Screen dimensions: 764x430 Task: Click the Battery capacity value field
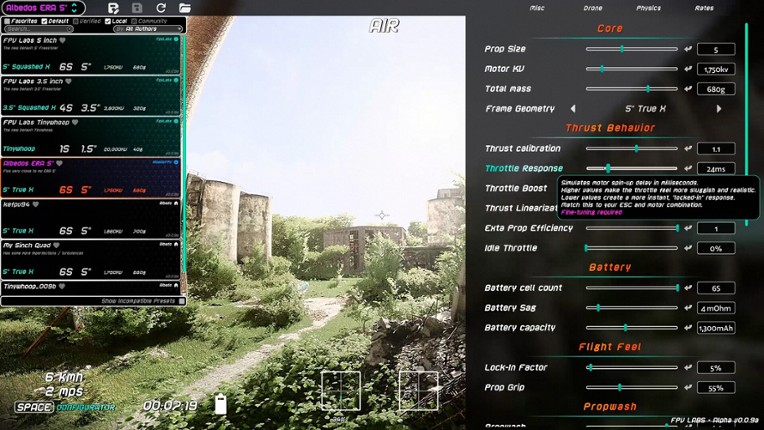pos(716,328)
